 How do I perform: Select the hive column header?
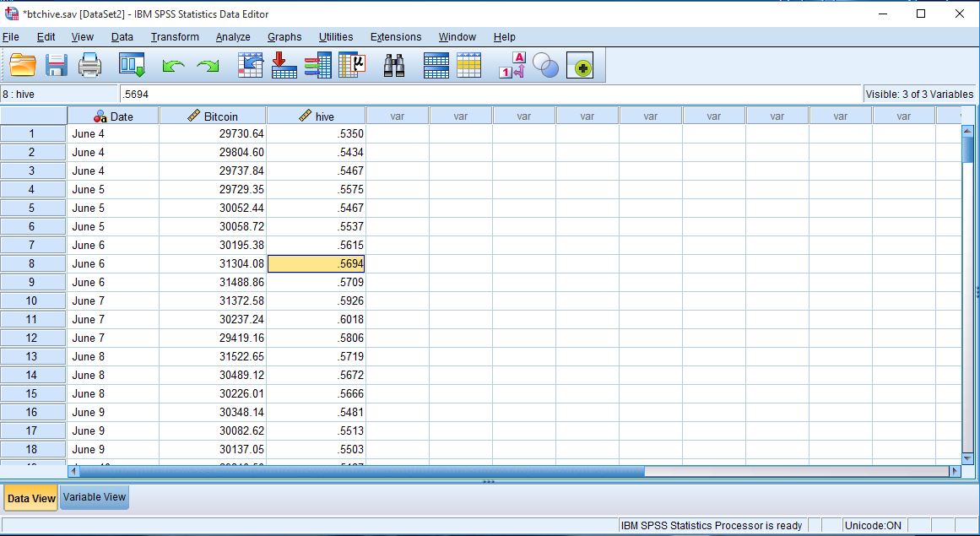point(317,116)
